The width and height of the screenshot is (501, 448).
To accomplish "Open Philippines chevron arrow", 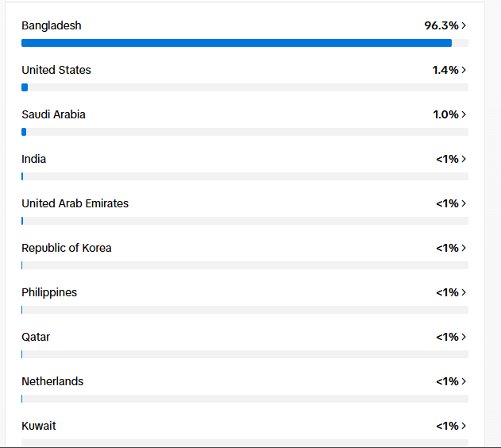I will pyautogui.click(x=464, y=292).
